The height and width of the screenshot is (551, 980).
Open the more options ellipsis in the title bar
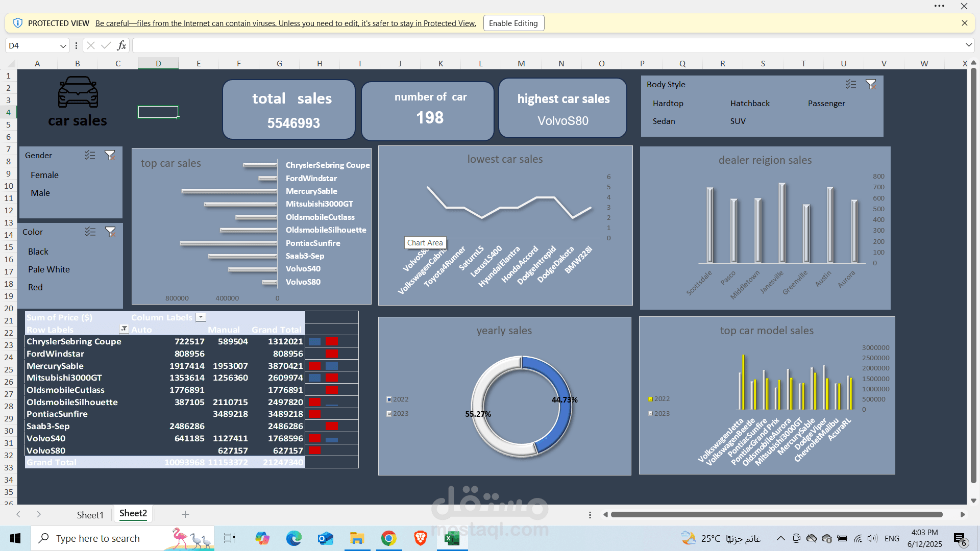(x=939, y=6)
